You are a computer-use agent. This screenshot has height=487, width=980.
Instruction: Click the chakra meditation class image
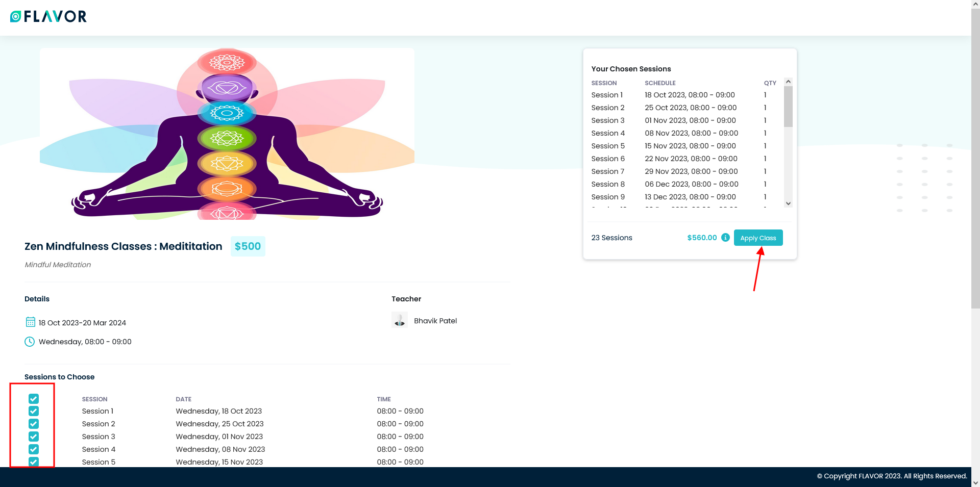227,134
